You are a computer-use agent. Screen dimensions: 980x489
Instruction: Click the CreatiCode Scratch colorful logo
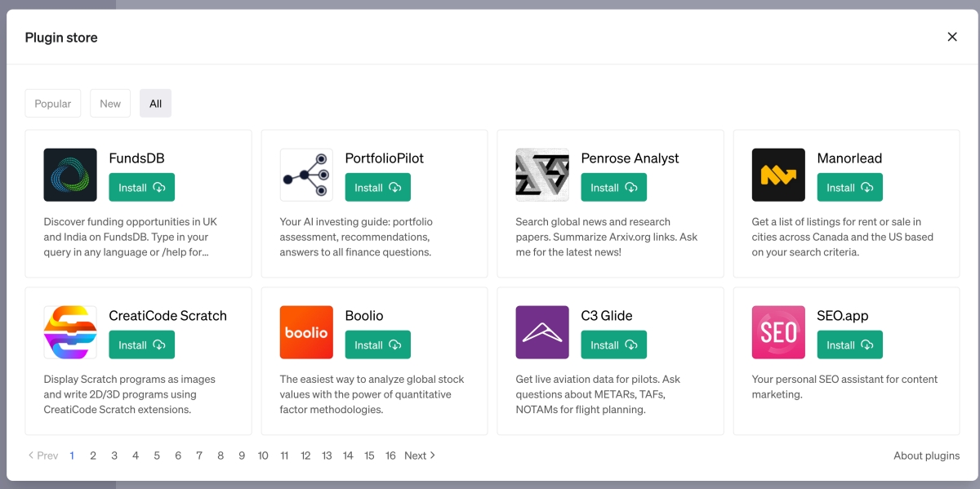(x=70, y=332)
